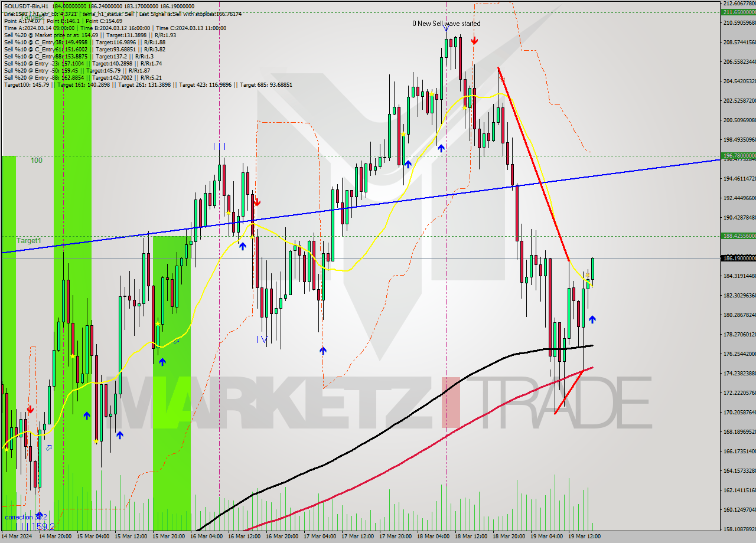The width and height of the screenshot is (756, 543).
Task: Click the '19 Mar 04:00' time axis label
Action: coord(548,537)
